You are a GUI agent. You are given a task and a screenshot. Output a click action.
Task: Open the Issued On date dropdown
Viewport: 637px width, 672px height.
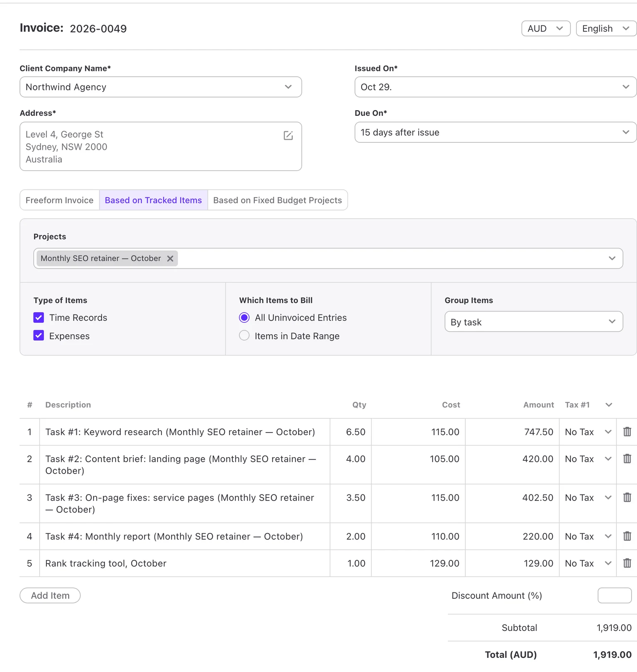(x=496, y=87)
